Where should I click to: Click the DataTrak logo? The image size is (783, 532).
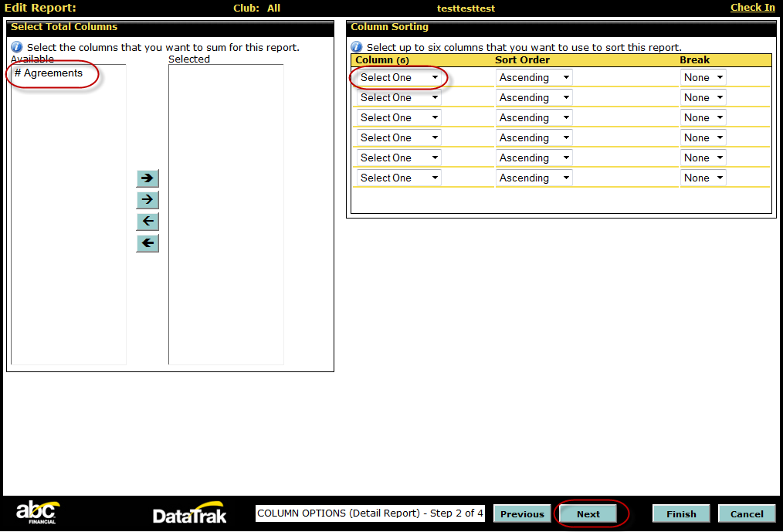[189, 514]
